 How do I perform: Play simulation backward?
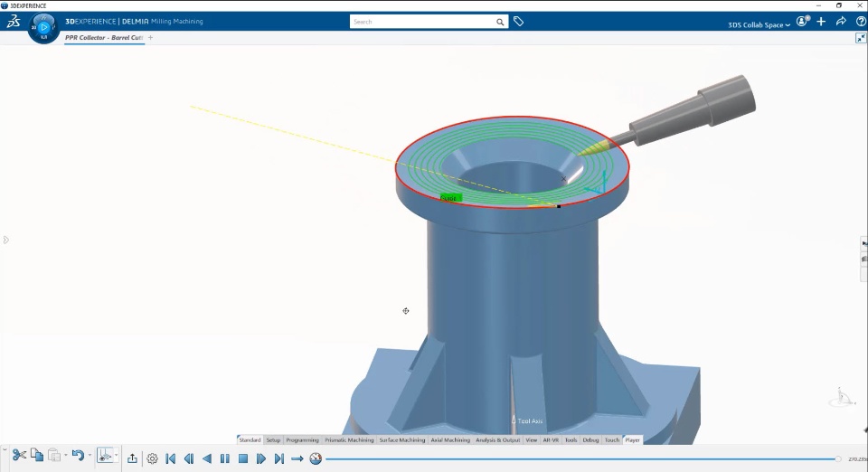(207, 458)
